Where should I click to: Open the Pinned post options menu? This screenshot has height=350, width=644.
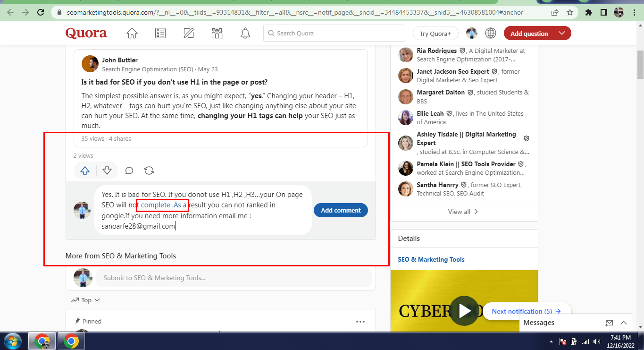pos(360,321)
